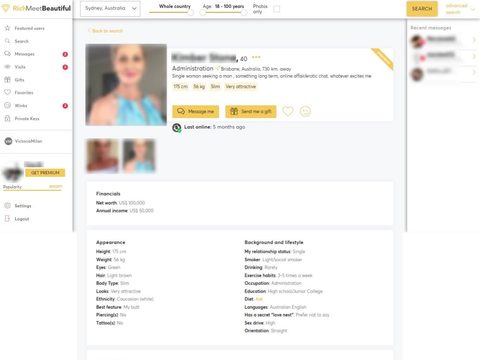Expand the advanced search options

(x=460, y=9)
